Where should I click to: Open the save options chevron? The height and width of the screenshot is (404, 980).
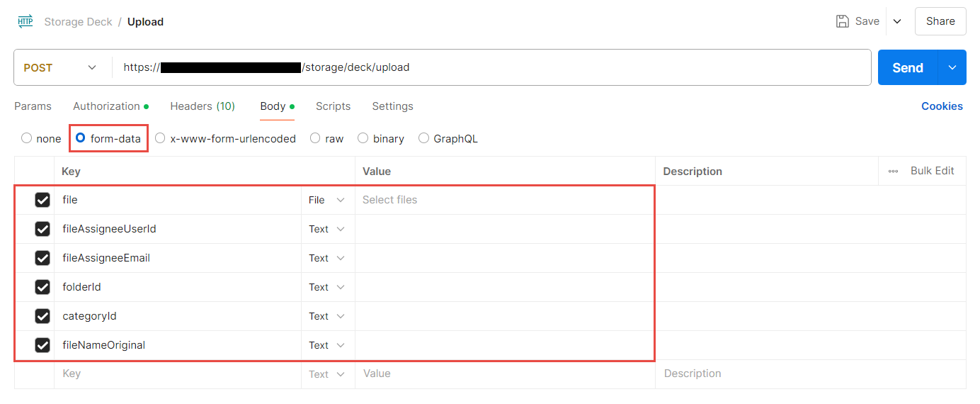896,21
